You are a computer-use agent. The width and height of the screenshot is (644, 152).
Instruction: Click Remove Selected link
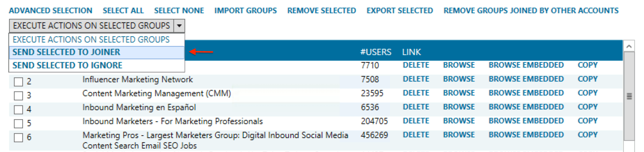tap(321, 11)
